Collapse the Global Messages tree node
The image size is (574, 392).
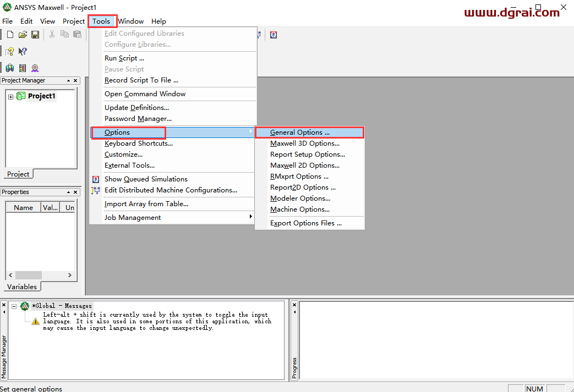click(x=14, y=306)
